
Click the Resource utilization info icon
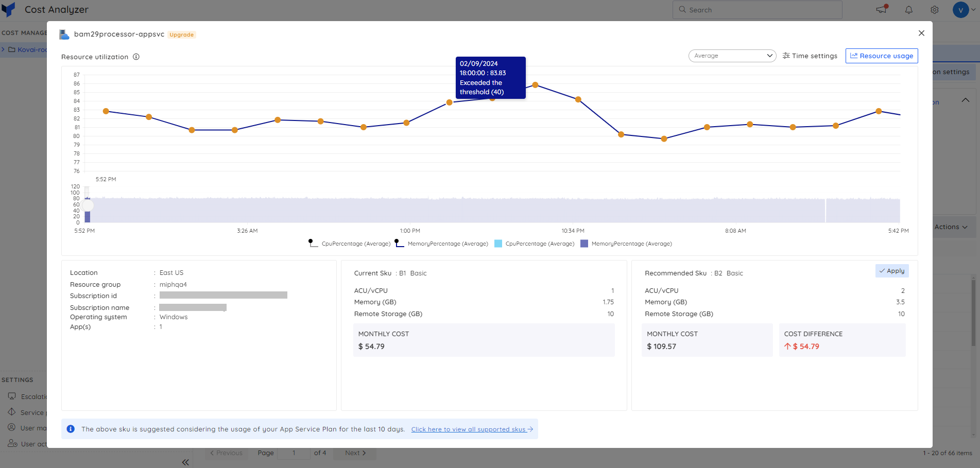coord(136,57)
